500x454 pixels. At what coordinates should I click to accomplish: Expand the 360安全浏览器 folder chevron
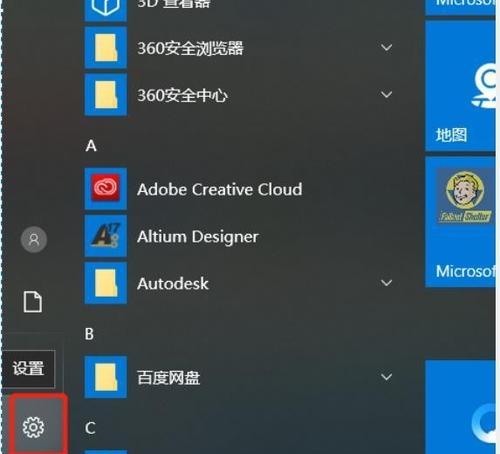coord(386,48)
